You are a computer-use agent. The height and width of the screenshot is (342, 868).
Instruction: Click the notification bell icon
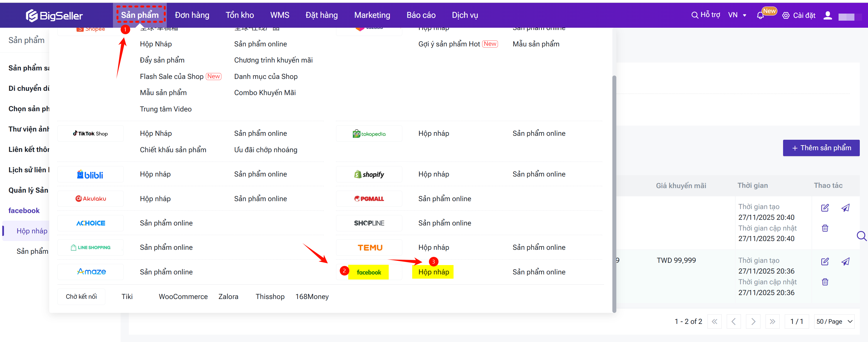point(760,16)
